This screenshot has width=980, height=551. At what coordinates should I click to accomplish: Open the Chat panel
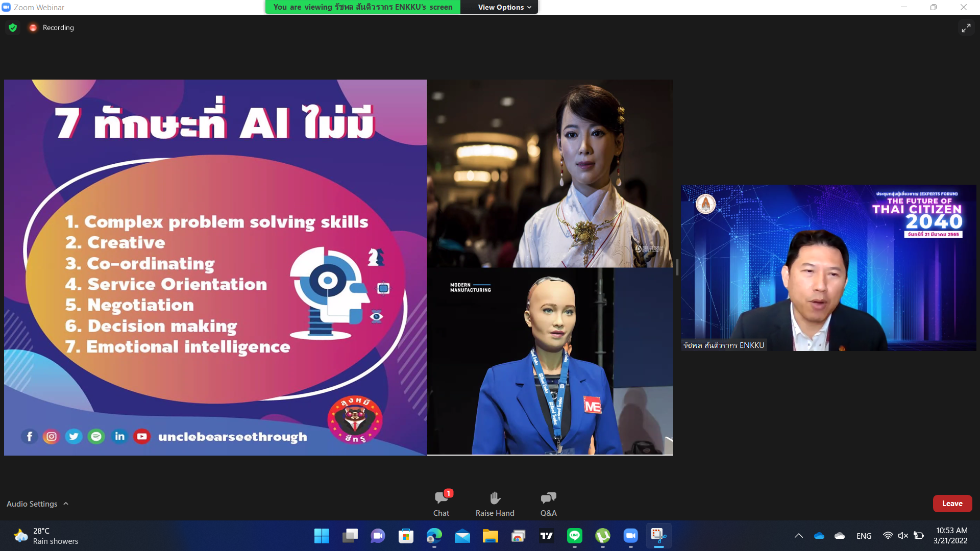[441, 503]
